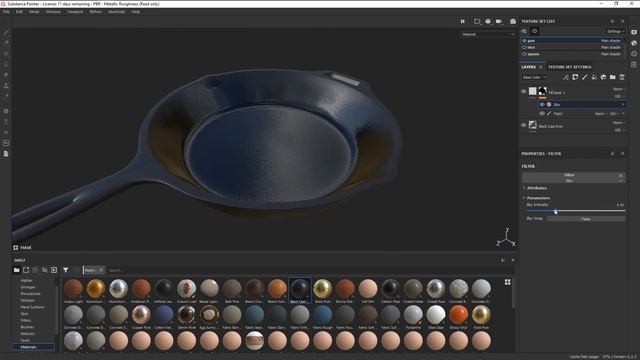Hide the Fill layer 1 layer

[x=524, y=91]
